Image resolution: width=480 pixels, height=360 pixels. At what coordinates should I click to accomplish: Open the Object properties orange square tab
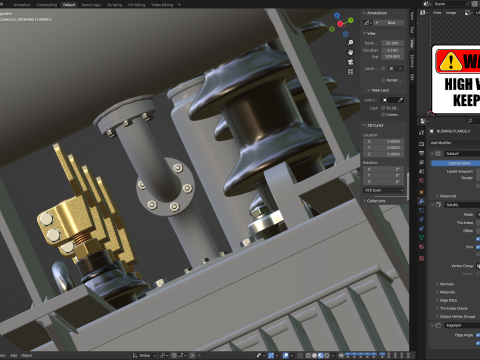(x=421, y=192)
